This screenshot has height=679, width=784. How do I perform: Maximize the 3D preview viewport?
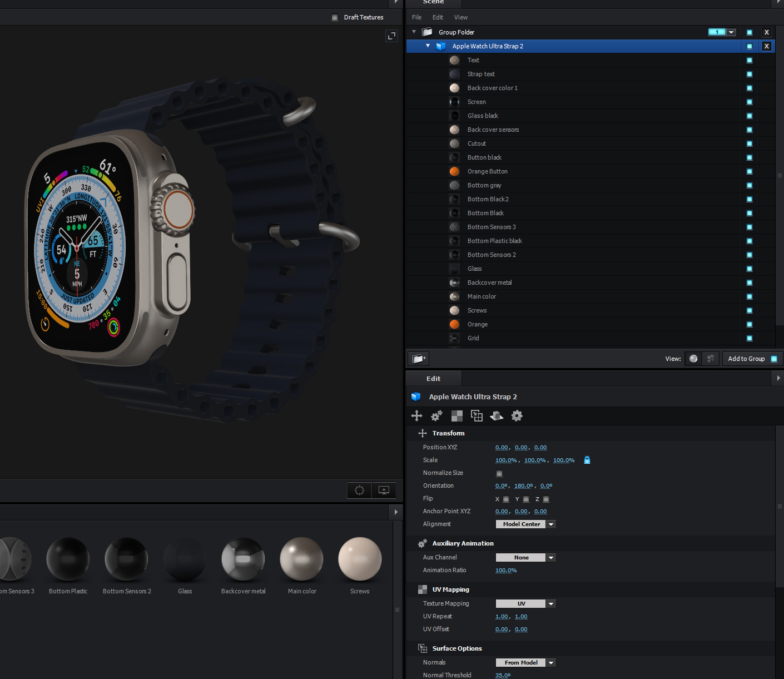tap(391, 36)
